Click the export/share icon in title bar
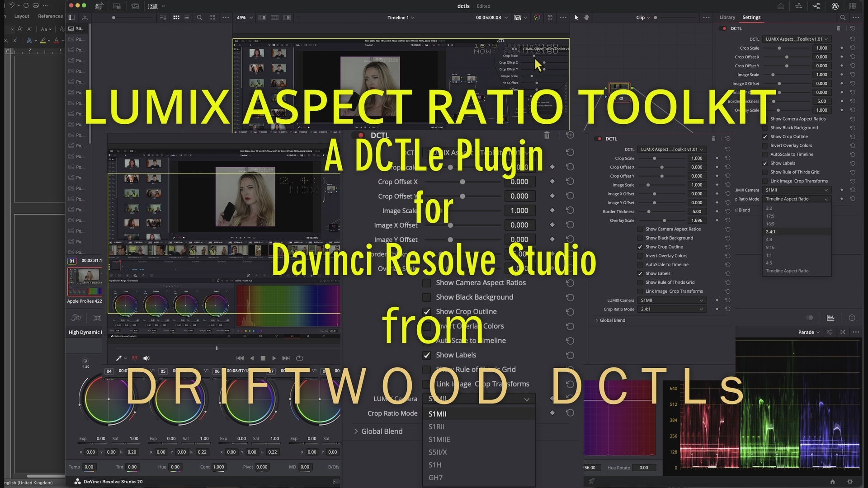 coord(781,6)
